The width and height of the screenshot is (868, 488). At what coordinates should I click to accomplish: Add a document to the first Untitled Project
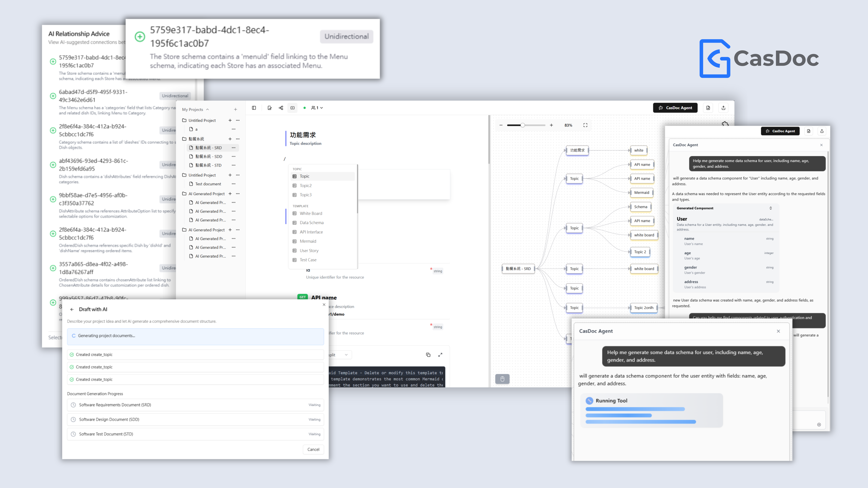230,120
